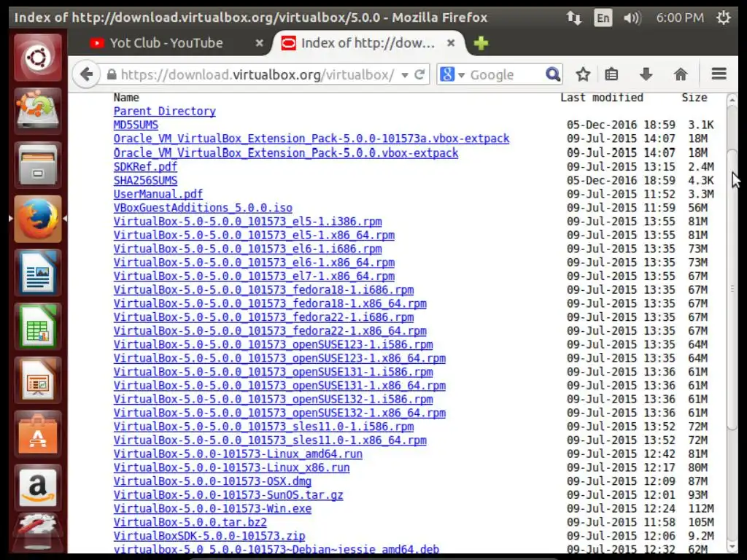Download VirtualBoxSDK-5.0.0-101573.zip
The image size is (747, 560).
pos(209,537)
